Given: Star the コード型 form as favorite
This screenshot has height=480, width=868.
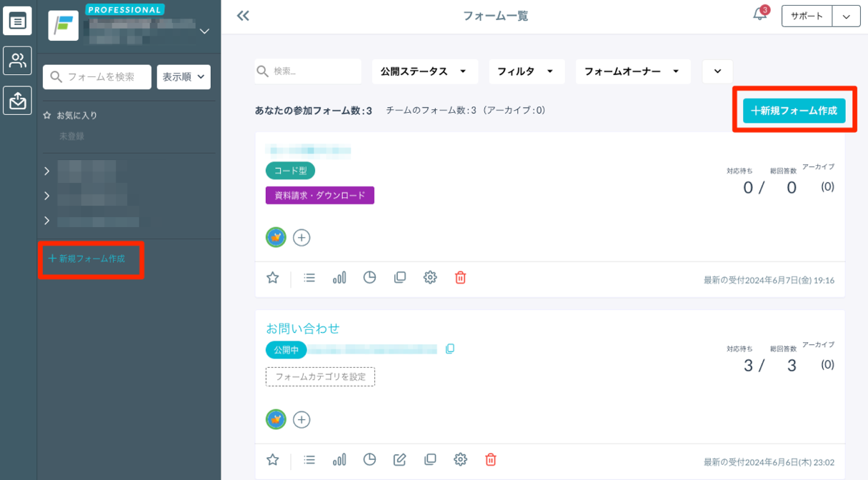Looking at the screenshot, I should 272,278.
